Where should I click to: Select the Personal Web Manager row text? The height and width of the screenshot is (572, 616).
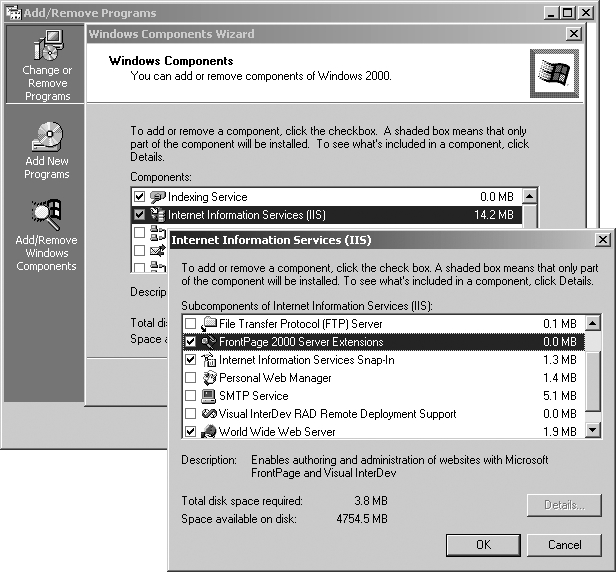[x=275, y=378]
